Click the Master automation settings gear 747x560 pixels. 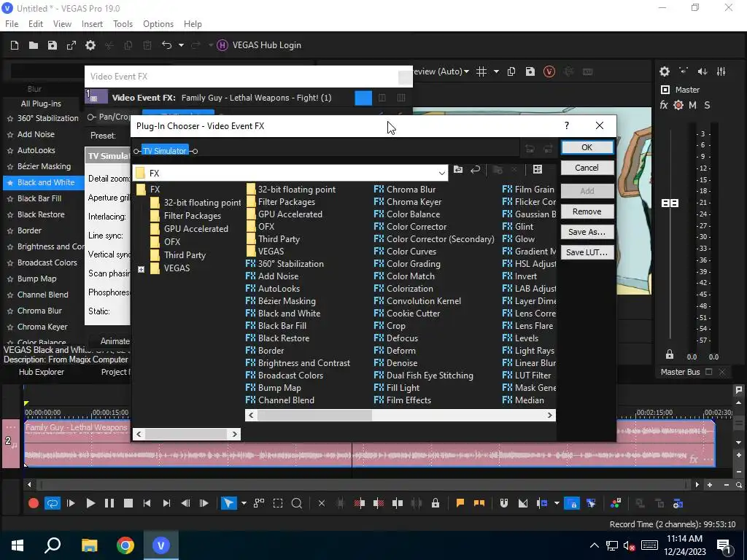click(678, 105)
